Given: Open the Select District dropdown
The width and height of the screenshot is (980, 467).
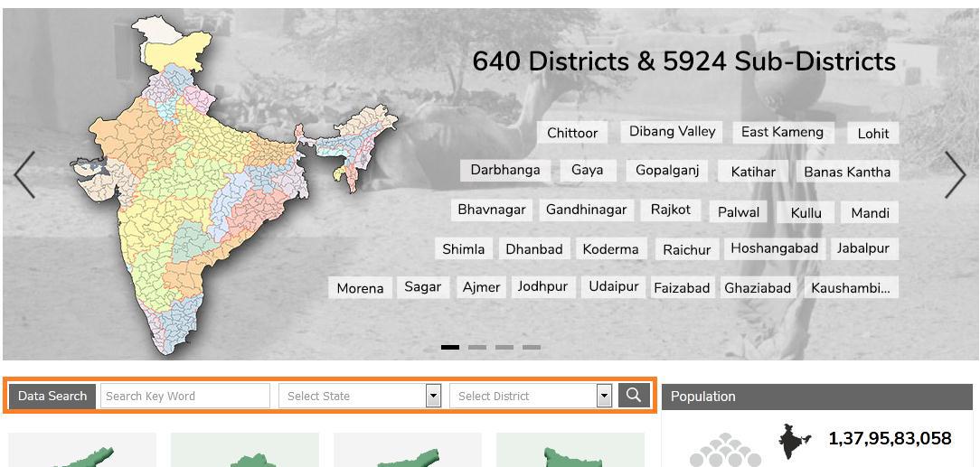Looking at the screenshot, I should tap(530, 396).
